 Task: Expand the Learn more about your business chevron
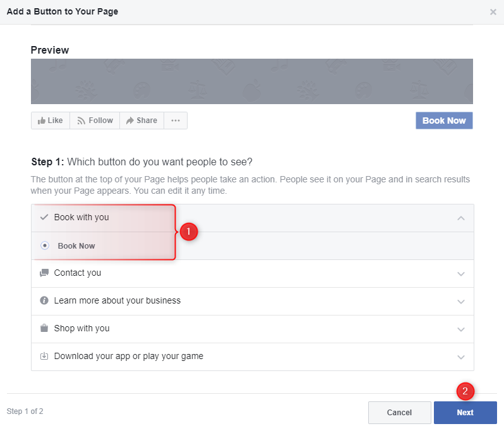tap(461, 302)
